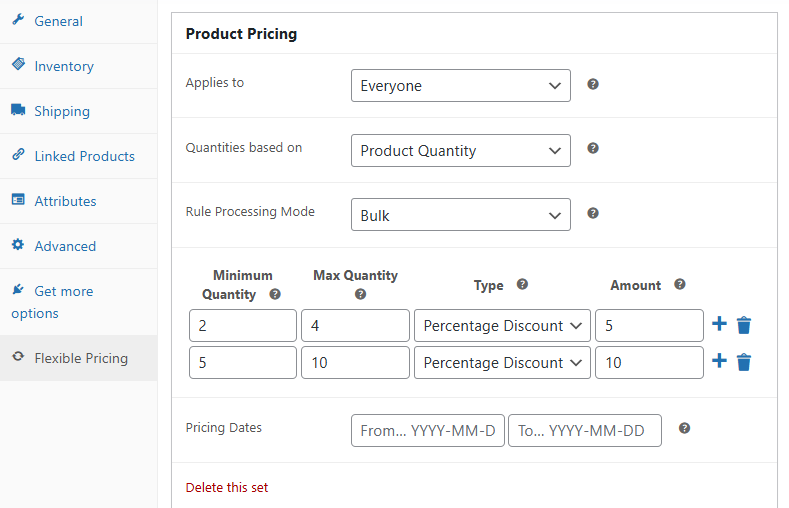The image size is (789, 508).
Task: Click the Pricing Dates label
Action: [x=224, y=428]
